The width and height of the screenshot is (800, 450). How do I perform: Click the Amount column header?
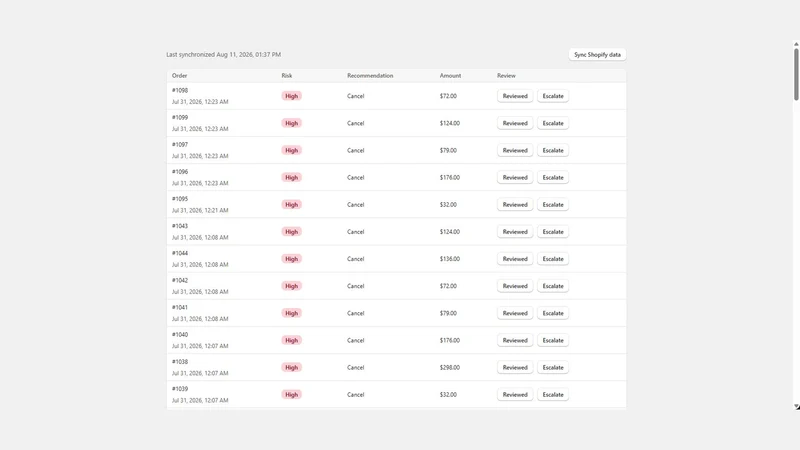tap(450, 76)
